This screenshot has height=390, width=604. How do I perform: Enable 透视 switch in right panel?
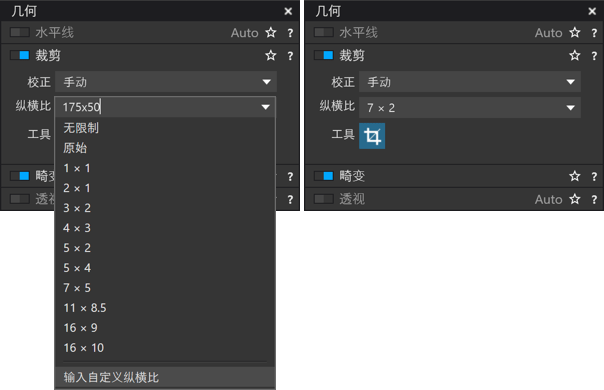[x=324, y=199]
